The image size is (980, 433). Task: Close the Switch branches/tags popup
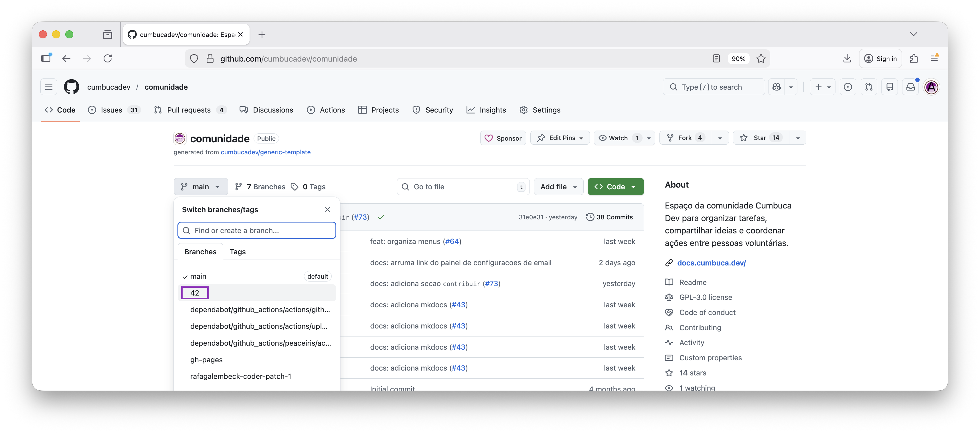click(327, 210)
